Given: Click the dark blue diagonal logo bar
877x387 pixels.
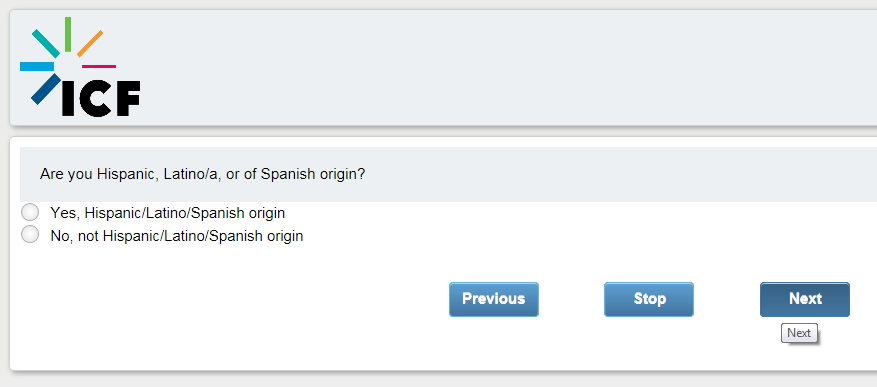Looking at the screenshot, I should tap(45, 89).
